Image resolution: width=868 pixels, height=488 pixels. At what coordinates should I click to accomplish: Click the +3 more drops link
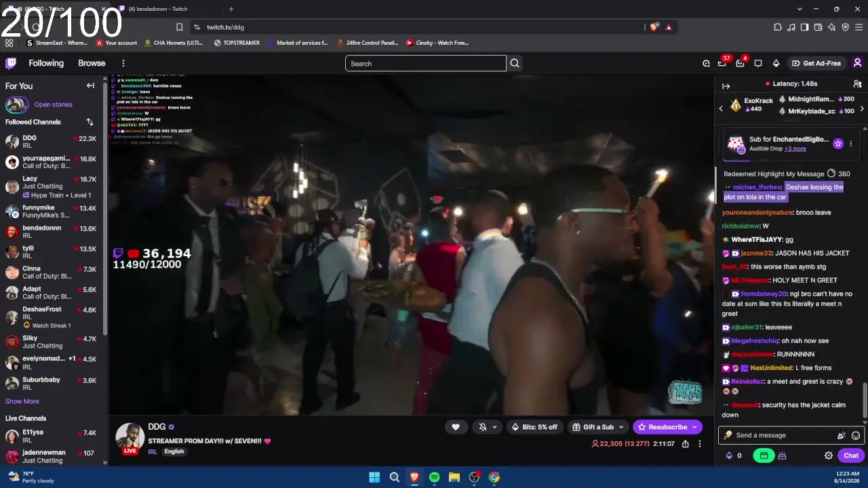[x=795, y=148]
